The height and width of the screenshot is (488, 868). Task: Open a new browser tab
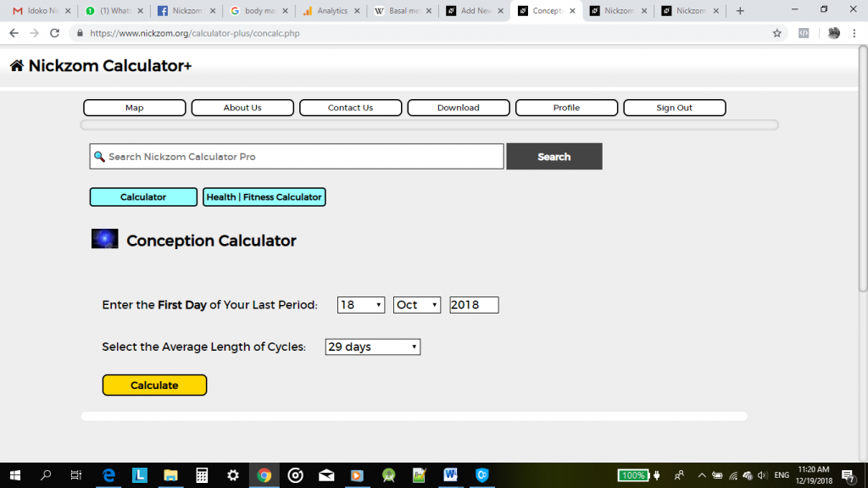coord(740,10)
